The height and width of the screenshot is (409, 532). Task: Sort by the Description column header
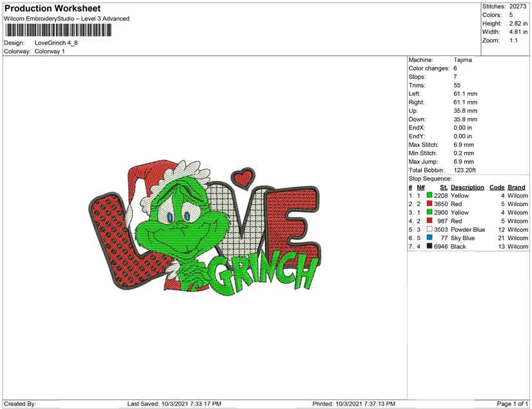tap(467, 187)
